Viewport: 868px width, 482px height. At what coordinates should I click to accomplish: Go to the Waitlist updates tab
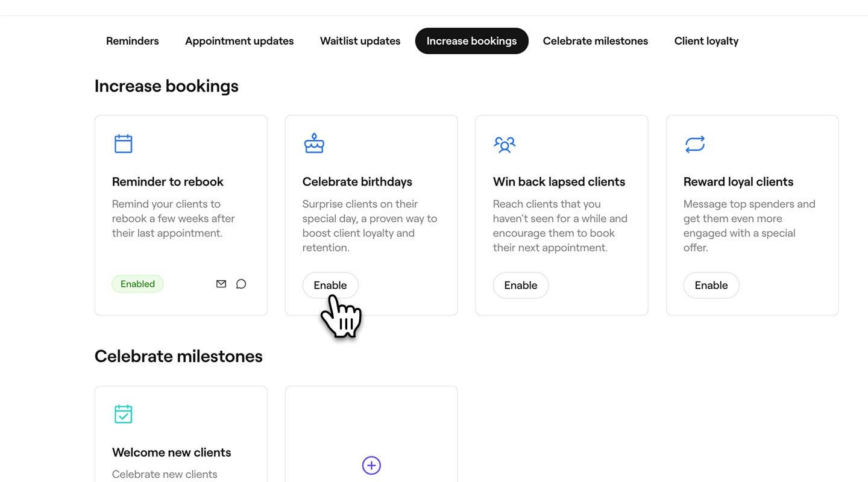360,41
